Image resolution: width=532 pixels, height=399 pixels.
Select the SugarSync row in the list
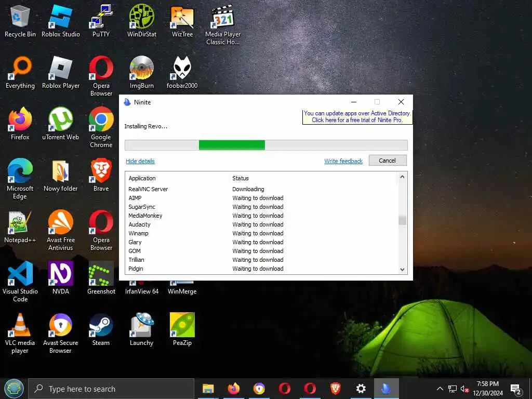pyautogui.click(x=262, y=207)
